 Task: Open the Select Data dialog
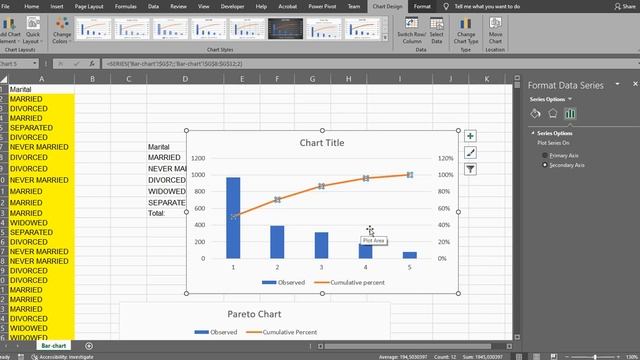(x=436, y=30)
